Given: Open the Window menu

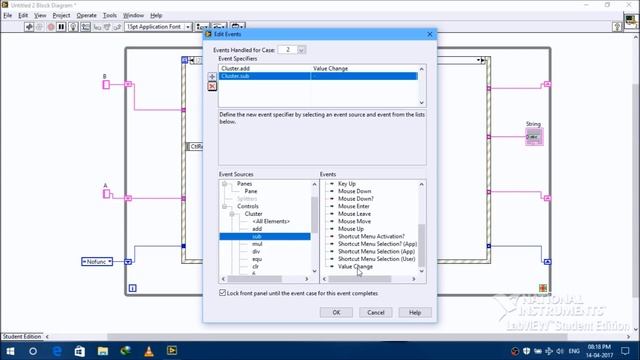Looking at the screenshot, I should [133, 16].
